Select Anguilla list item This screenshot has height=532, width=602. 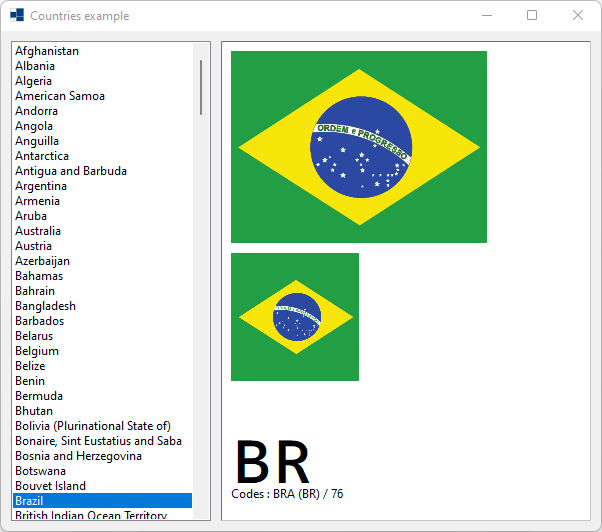tap(103, 141)
